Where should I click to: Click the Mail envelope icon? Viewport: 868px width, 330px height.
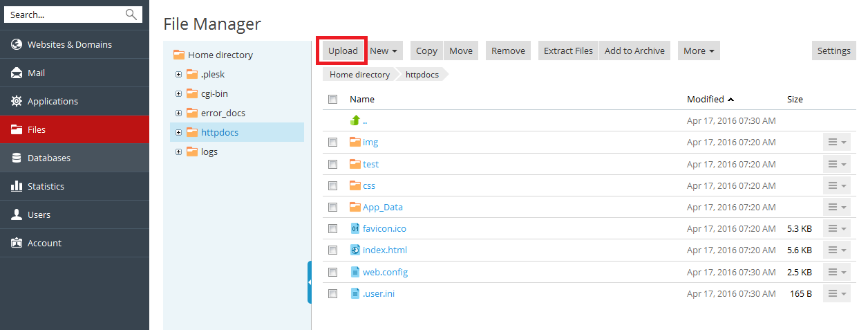(17, 73)
